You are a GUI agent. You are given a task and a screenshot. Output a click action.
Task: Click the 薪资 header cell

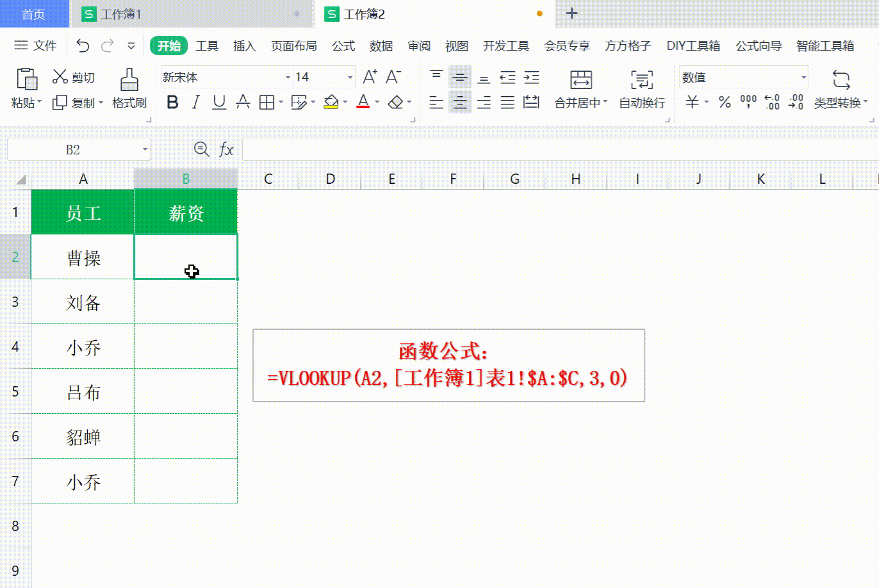pyautogui.click(x=186, y=212)
